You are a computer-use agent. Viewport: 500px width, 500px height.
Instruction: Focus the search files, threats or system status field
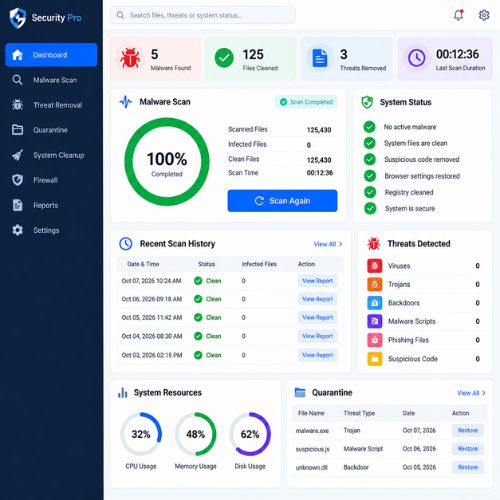(203, 15)
